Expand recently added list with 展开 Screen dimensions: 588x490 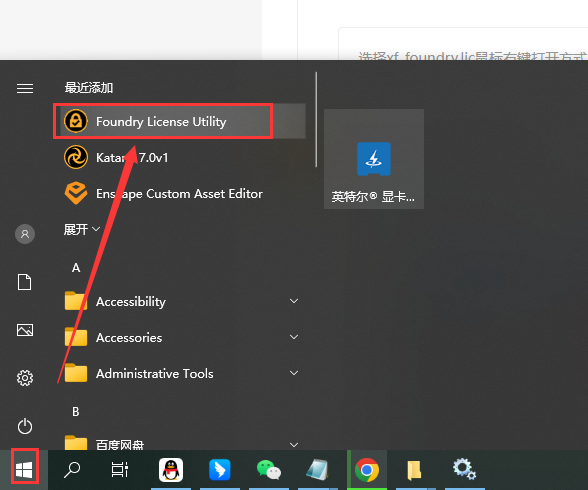[x=81, y=229]
